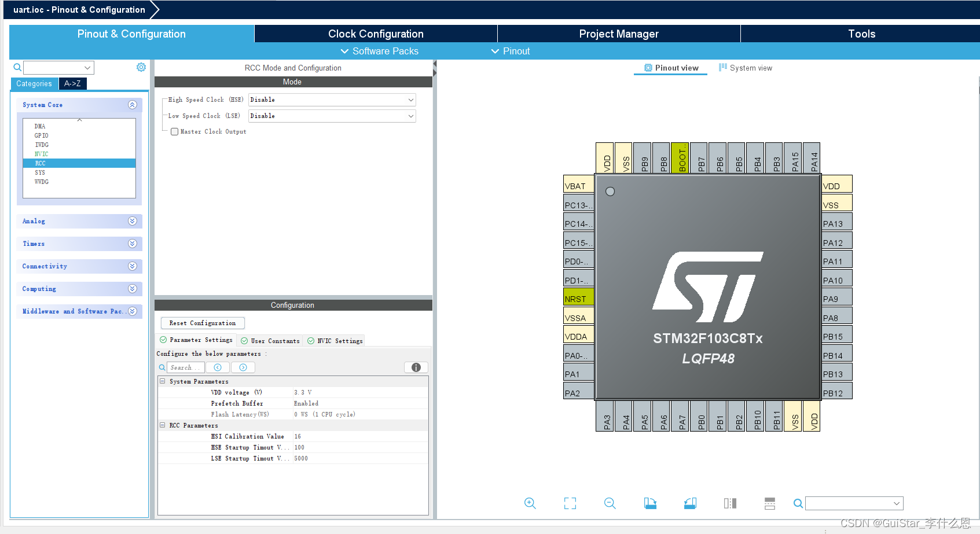Show parameter info with the i icon

click(416, 367)
